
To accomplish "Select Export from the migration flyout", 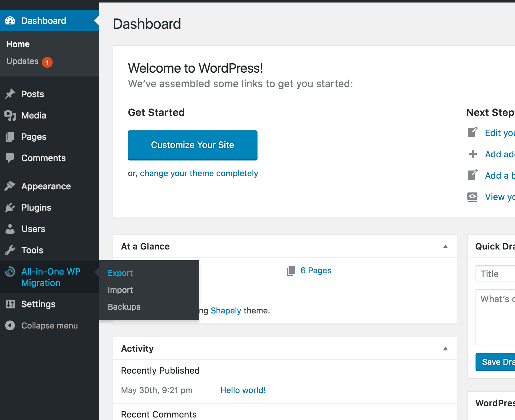I will (120, 273).
